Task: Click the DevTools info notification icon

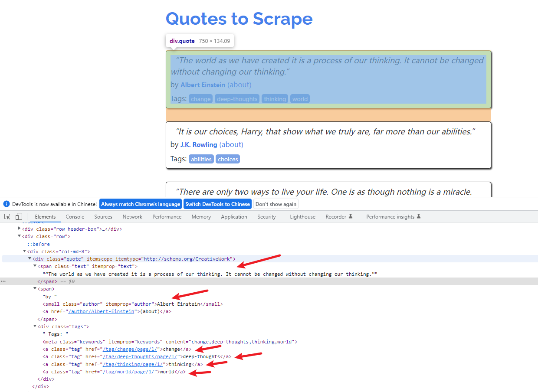Action: tap(7, 204)
